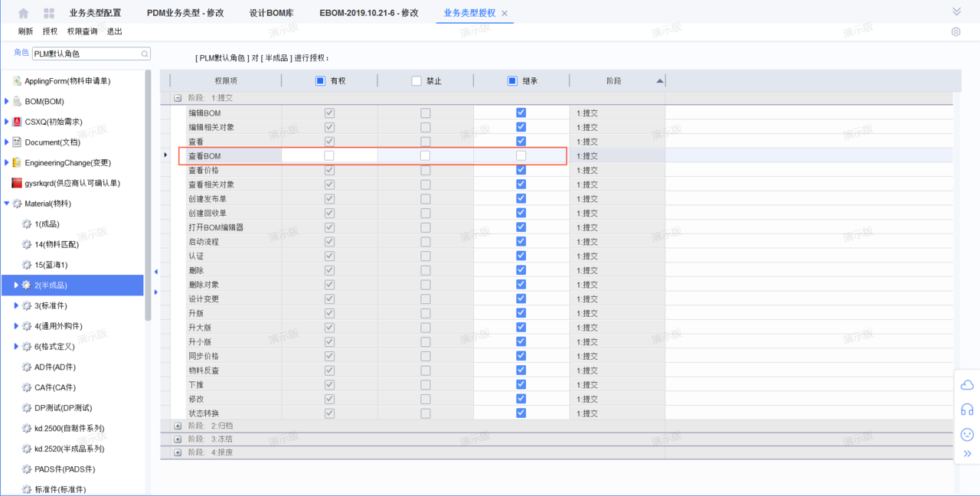The height and width of the screenshot is (496, 980).
Task: Click inside the PLM默认角色 input field
Action: pos(84,54)
